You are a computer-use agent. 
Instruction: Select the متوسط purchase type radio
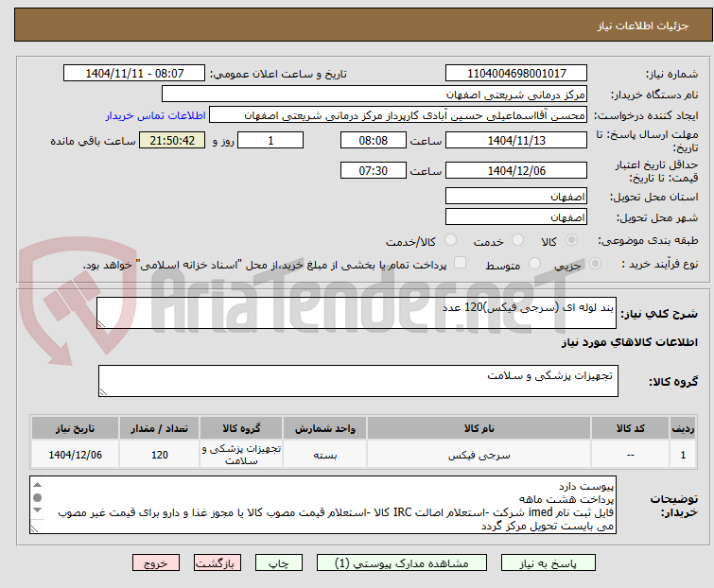click(534, 264)
